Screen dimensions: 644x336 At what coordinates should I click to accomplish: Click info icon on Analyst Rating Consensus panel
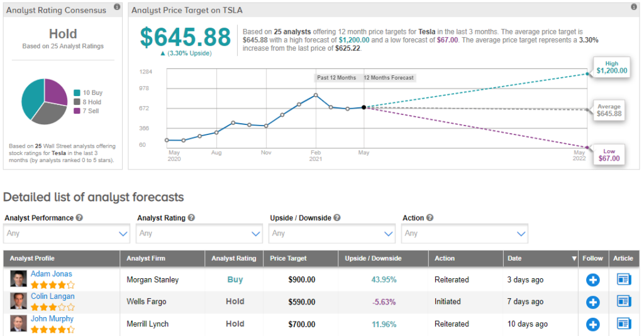[117, 8]
